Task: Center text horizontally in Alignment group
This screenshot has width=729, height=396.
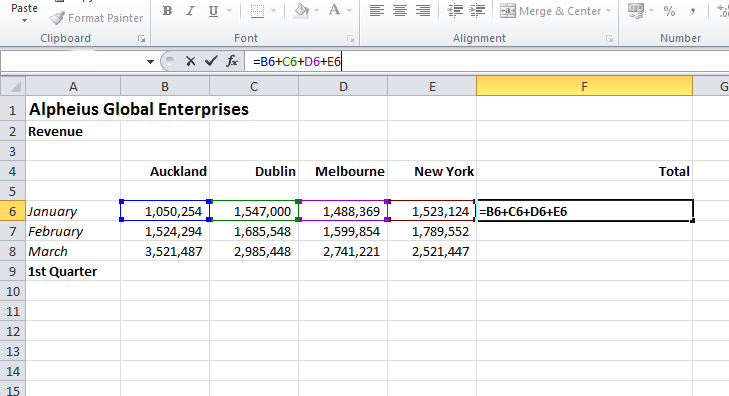Action: (x=400, y=10)
